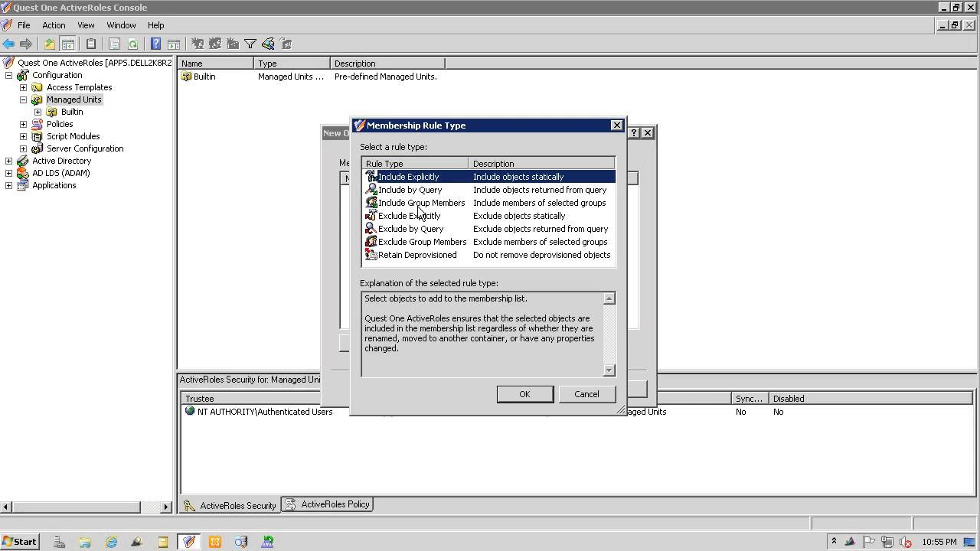Expand the Applications tree node
This screenshot has width=980, height=551.
tap(8, 185)
